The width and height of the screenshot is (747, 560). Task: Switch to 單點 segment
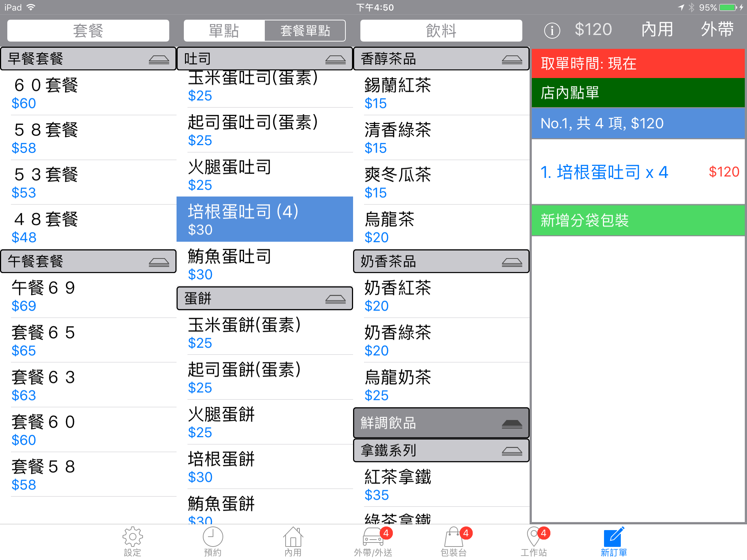point(224,30)
